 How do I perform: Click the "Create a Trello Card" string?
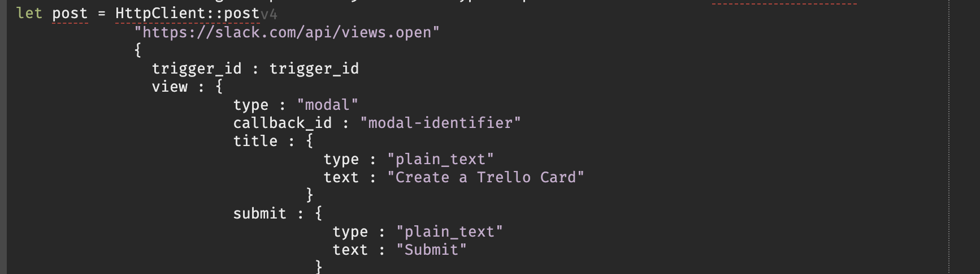[485, 177]
